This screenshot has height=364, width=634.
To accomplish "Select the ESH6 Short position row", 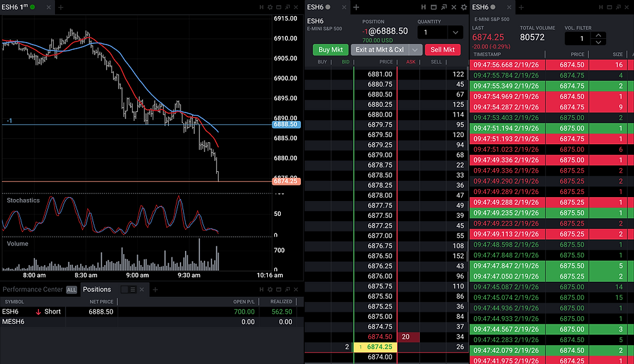I will [151, 312].
